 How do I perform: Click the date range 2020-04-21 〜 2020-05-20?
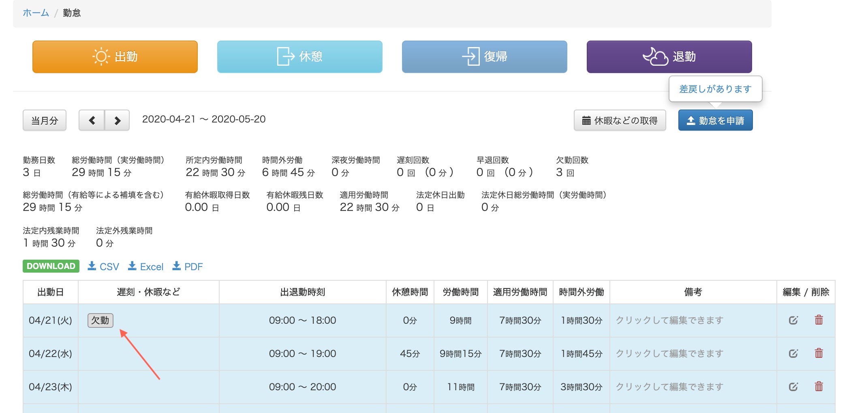[x=204, y=119]
